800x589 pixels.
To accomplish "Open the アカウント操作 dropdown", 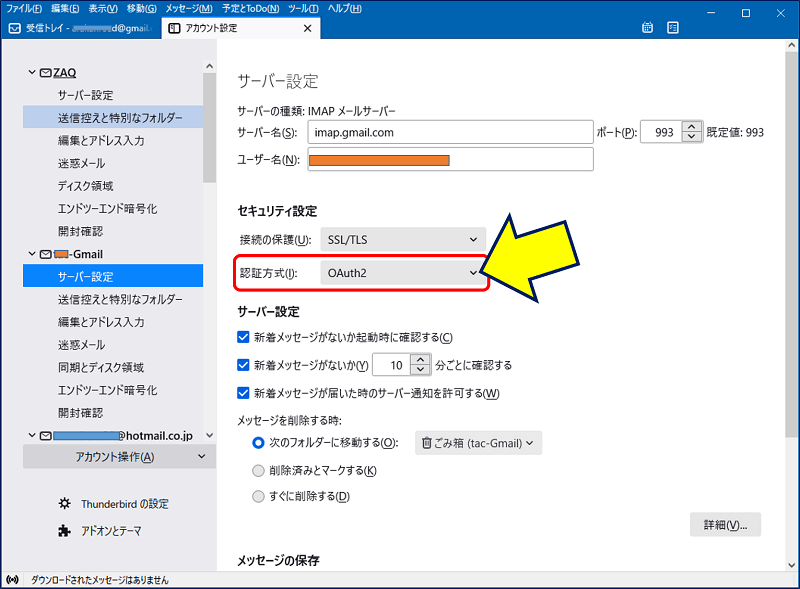I will click(x=119, y=456).
